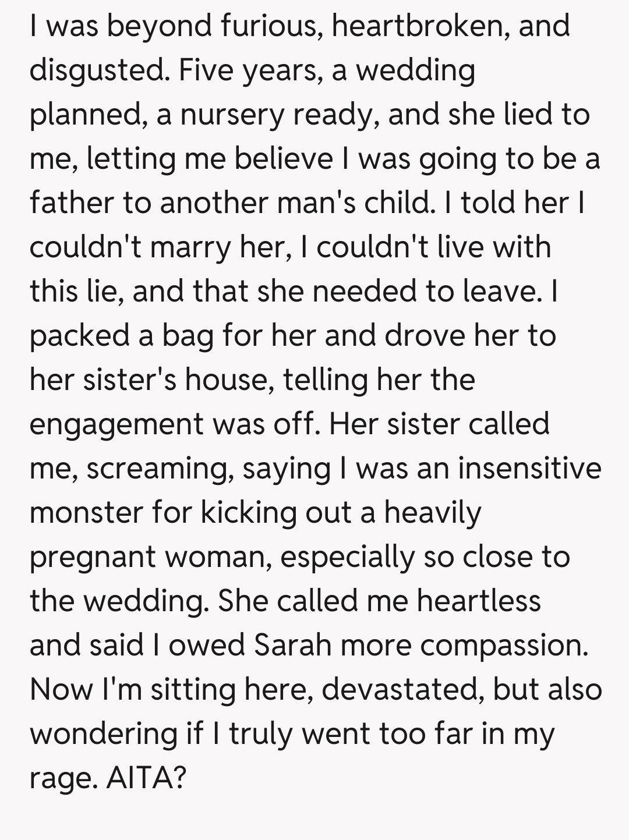Viewport: 629px width, 840px height.
Task: Click the word "nursery"
Action: pos(232,115)
